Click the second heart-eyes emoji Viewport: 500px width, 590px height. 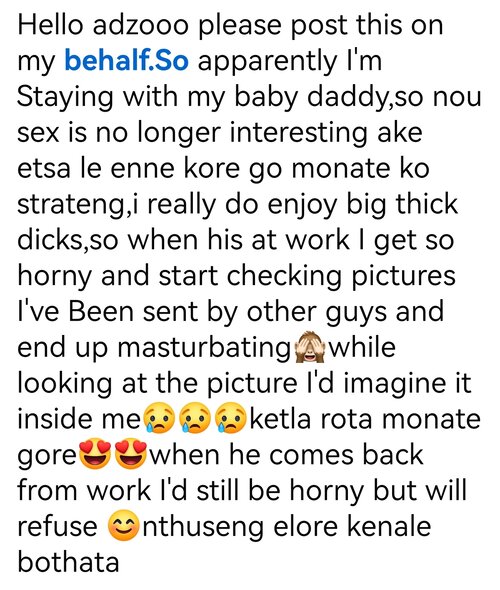(x=131, y=454)
